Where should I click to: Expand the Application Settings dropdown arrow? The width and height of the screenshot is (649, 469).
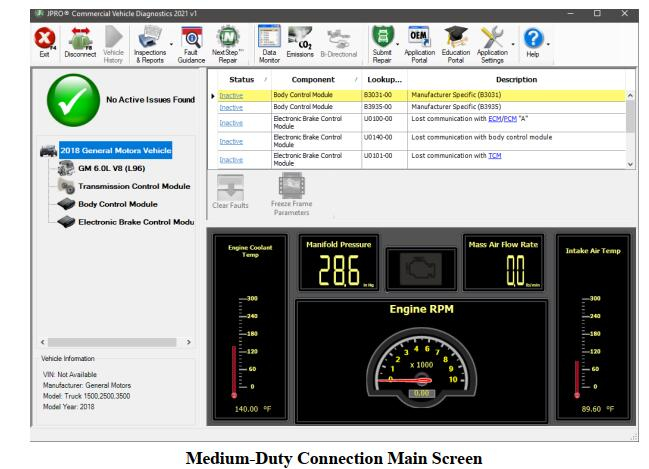click(513, 44)
